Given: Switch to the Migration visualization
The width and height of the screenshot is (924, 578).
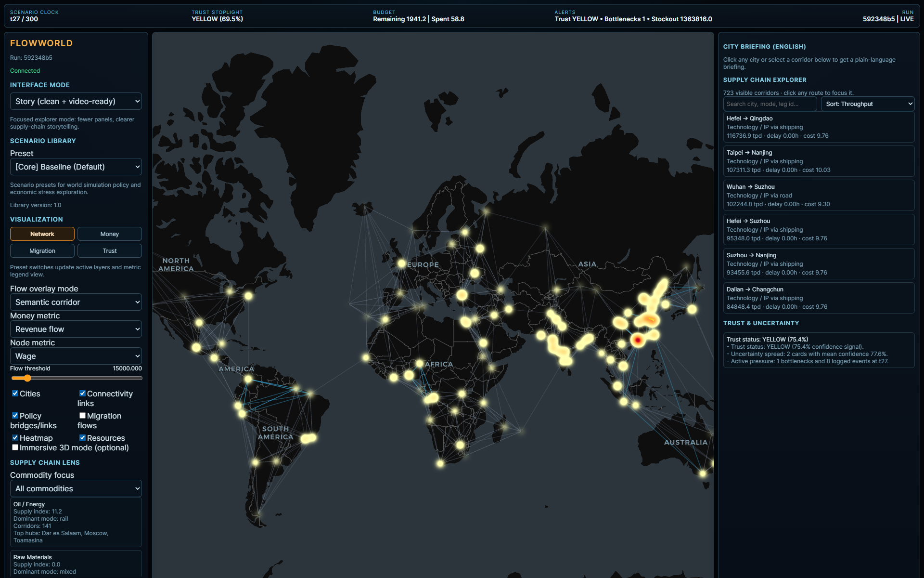Looking at the screenshot, I should 42,250.
